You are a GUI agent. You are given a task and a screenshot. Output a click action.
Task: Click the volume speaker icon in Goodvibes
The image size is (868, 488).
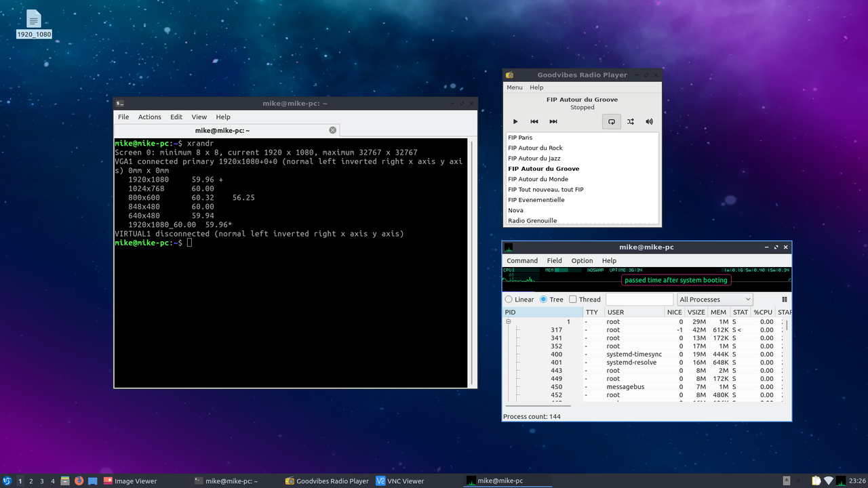(x=649, y=121)
